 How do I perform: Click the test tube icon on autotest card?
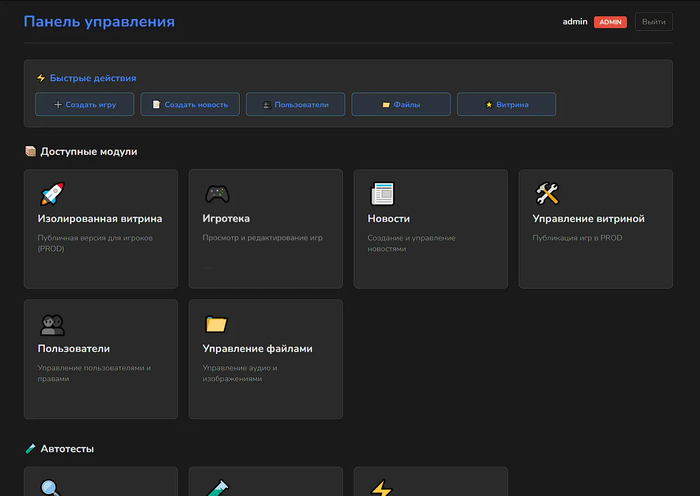(217, 487)
